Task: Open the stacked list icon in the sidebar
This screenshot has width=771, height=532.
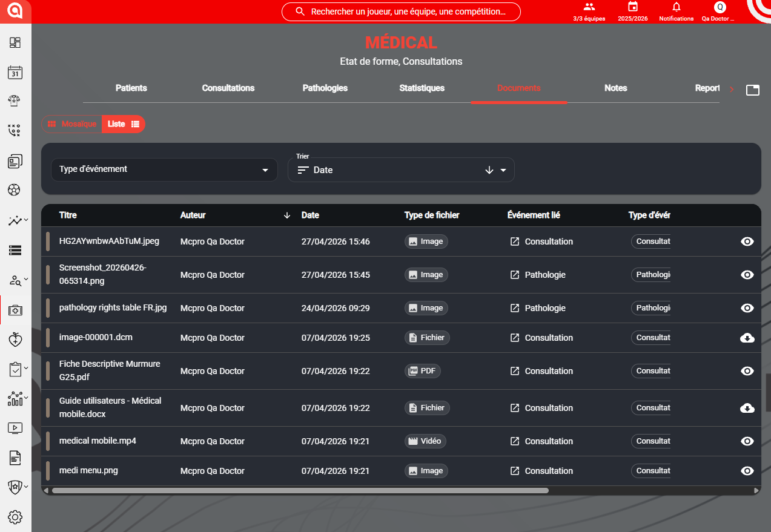Action: pyautogui.click(x=15, y=250)
